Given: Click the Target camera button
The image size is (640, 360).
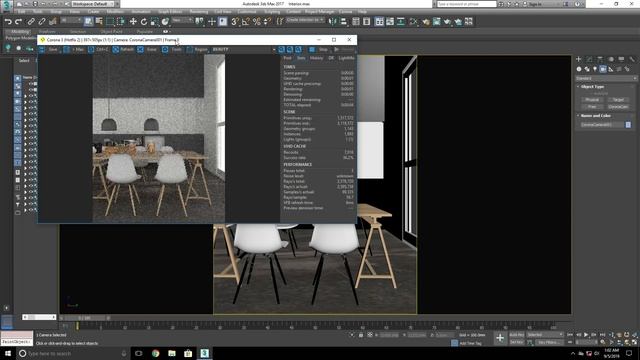Looking at the screenshot, I should click(618, 100).
